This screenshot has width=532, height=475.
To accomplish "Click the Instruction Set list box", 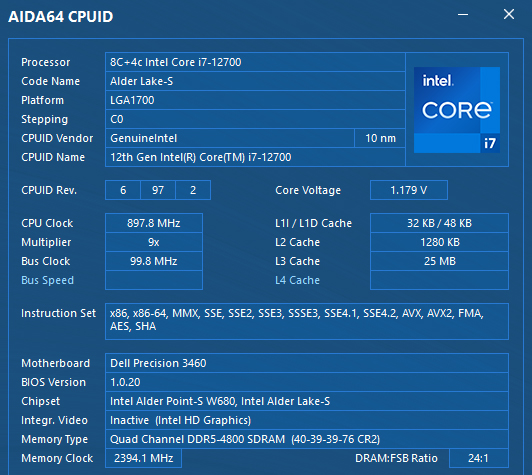I will coord(307,321).
